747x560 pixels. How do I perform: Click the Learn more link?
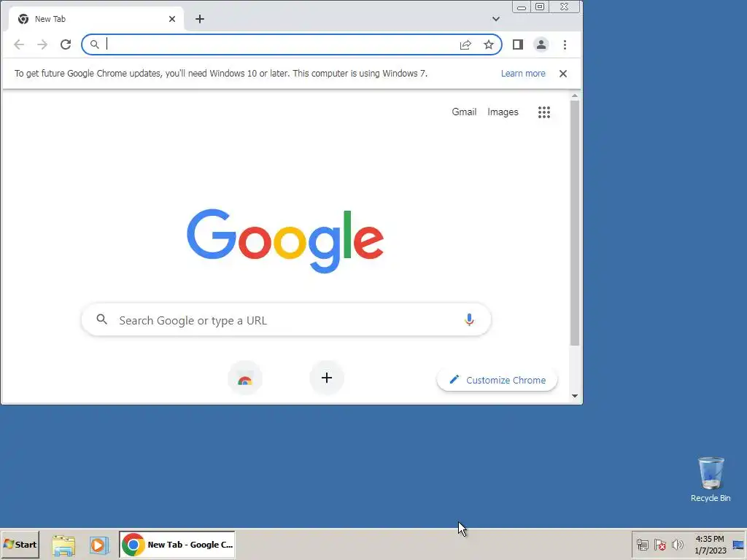tap(523, 74)
